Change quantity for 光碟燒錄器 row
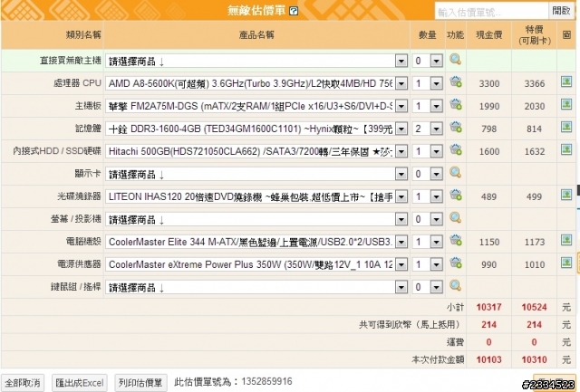This screenshot has height=392, width=580. tap(428, 197)
